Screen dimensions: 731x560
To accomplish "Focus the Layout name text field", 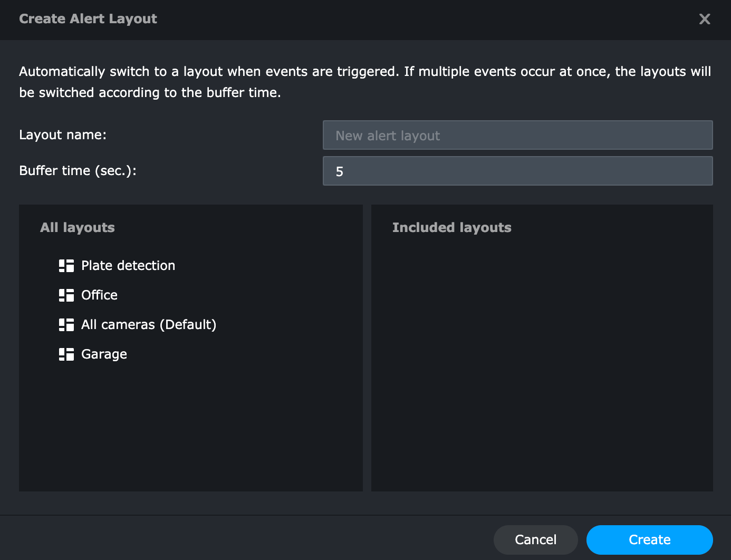I will click(x=517, y=136).
